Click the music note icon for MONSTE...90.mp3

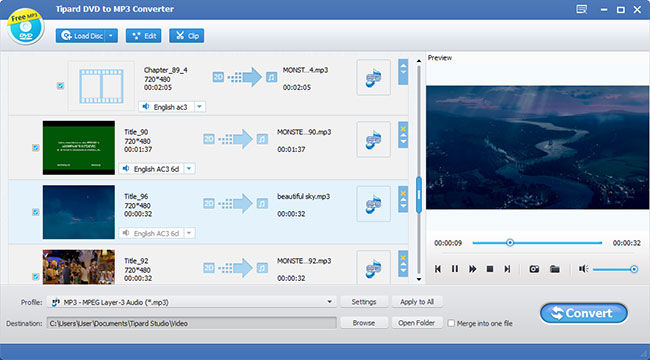click(262, 139)
